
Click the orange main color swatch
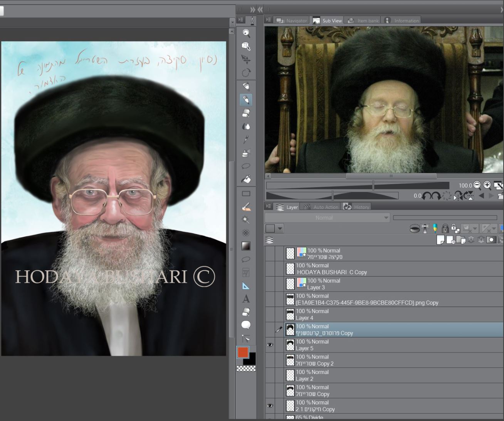243,352
